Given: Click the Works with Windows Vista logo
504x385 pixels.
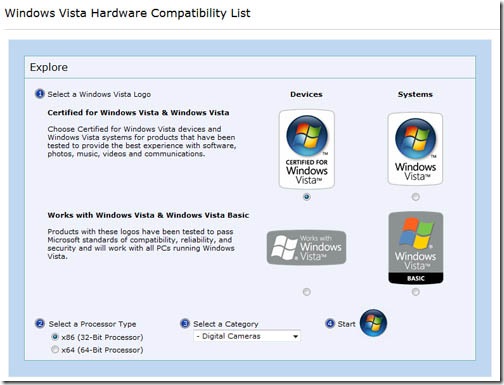Looking at the screenshot, I should point(306,247).
